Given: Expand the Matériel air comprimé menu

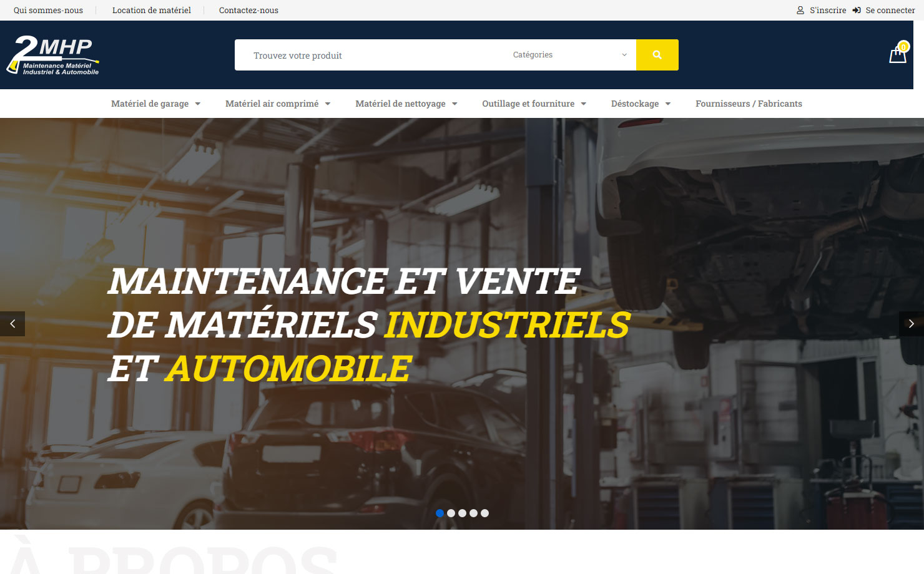Looking at the screenshot, I should click(x=278, y=104).
